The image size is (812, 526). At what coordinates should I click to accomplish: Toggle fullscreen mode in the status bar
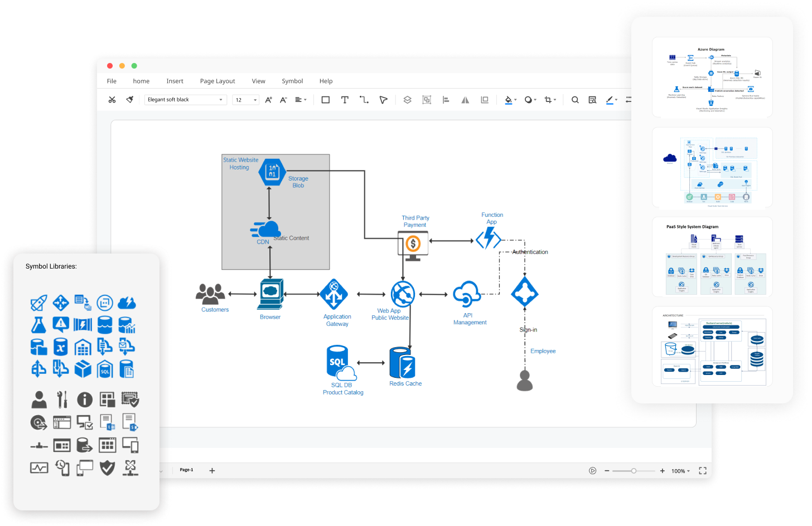[x=703, y=471]
